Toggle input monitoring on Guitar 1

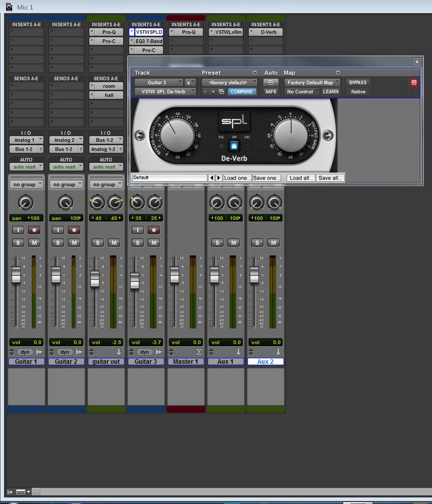tap(18, 230)
